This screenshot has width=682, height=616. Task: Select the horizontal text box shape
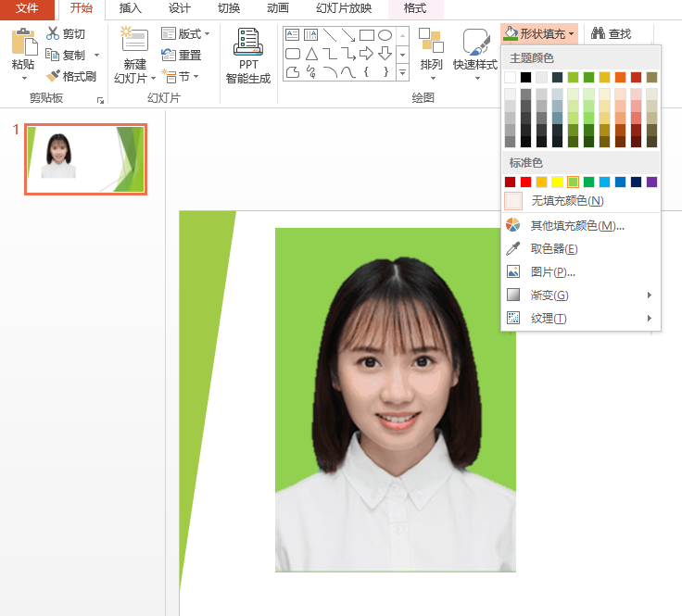(x=292, y=34)
